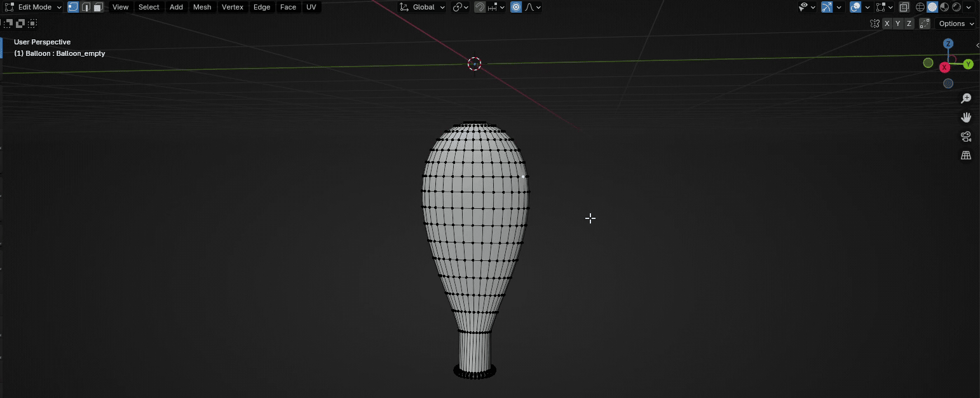Expand the Options dropdown

(x=956, y=23)
